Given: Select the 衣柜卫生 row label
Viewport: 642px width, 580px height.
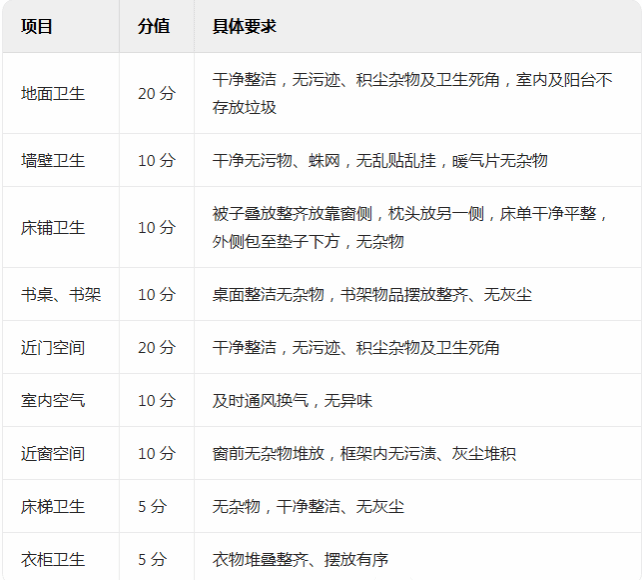Looking at the screenshot, I should (53, 560).
